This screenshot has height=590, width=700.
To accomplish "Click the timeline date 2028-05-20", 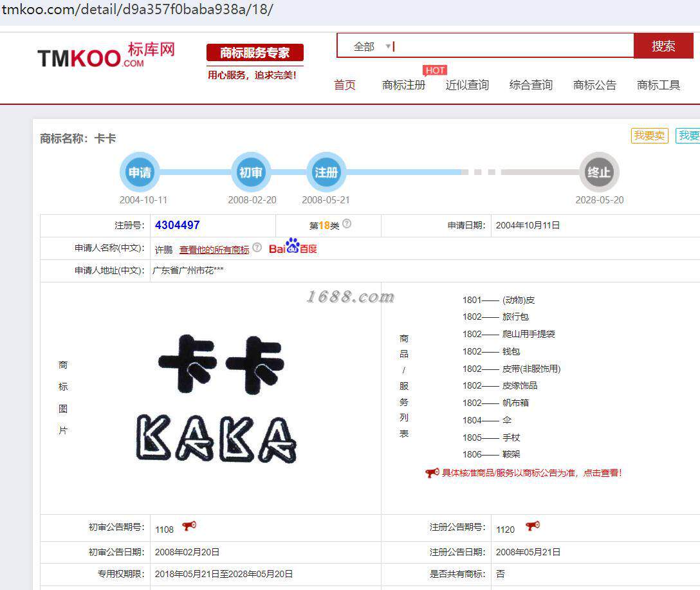I will [600, 200].
